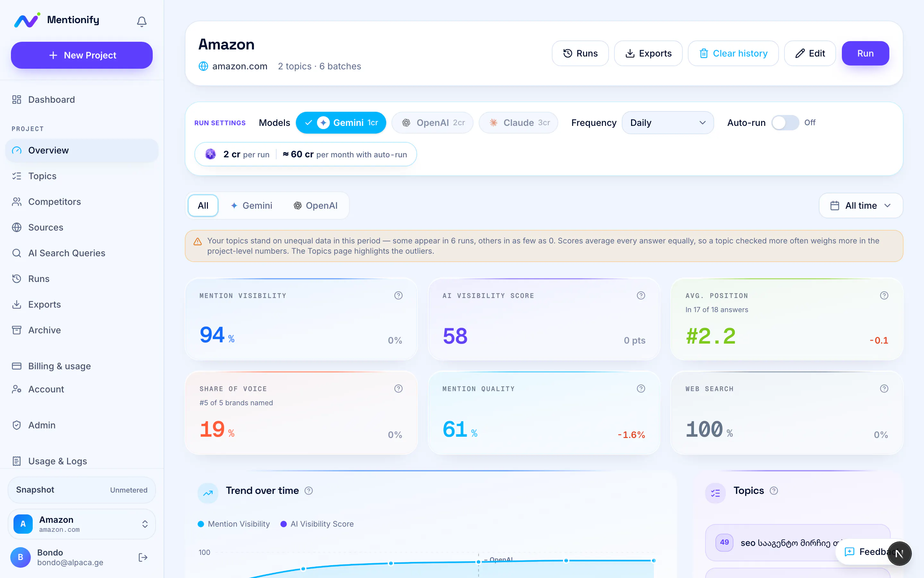Open Admin in sidebar

click(x=82, y=425)
